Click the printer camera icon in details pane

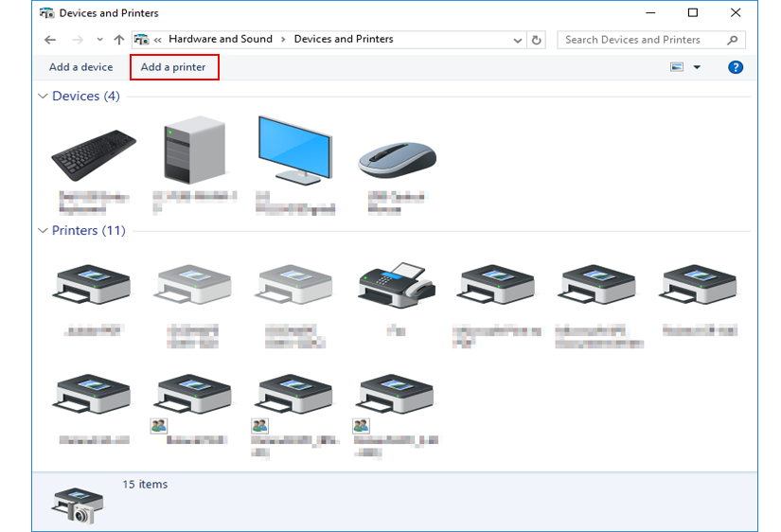(78, 505)
